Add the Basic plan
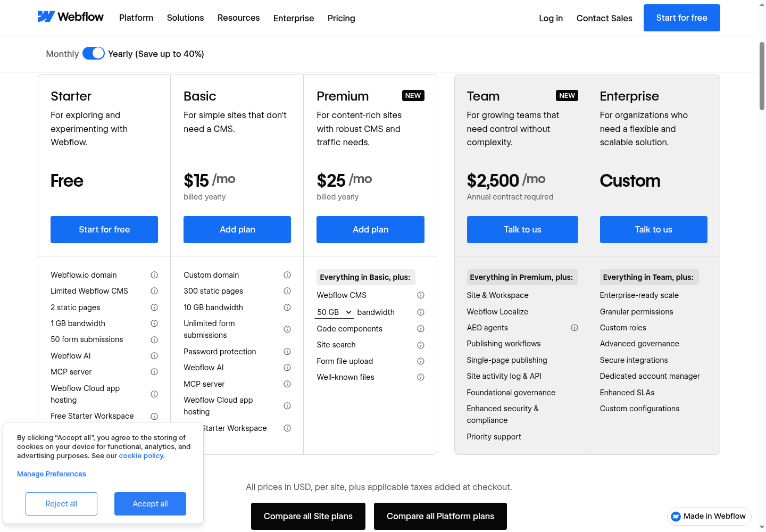Screen dimensions: 766x532 237,229
